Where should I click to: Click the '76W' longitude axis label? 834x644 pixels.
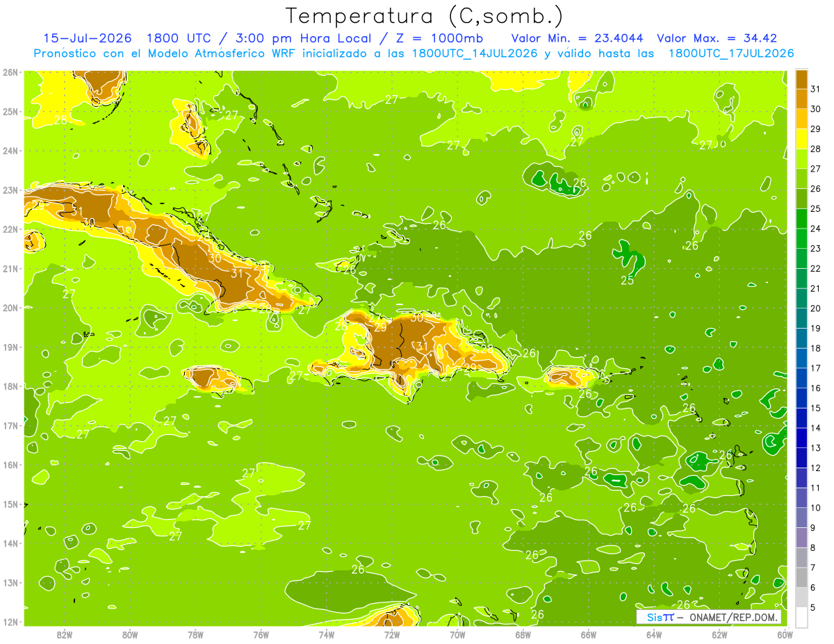[261, 634]
